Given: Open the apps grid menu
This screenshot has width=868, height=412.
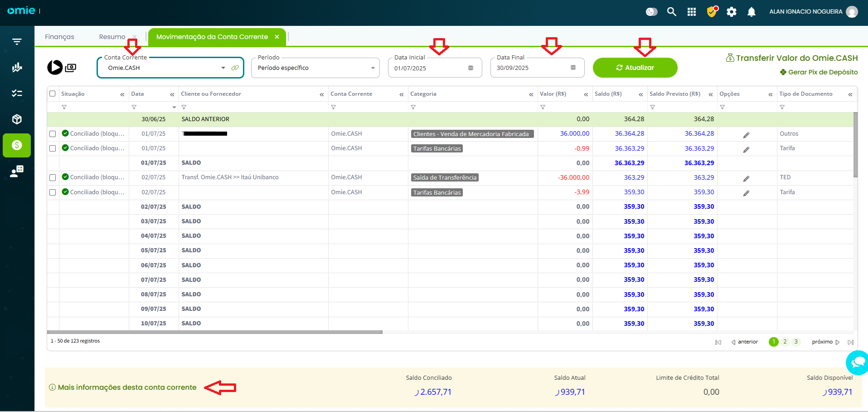Looking at the screenshot, I should click(x=692, y=12).
